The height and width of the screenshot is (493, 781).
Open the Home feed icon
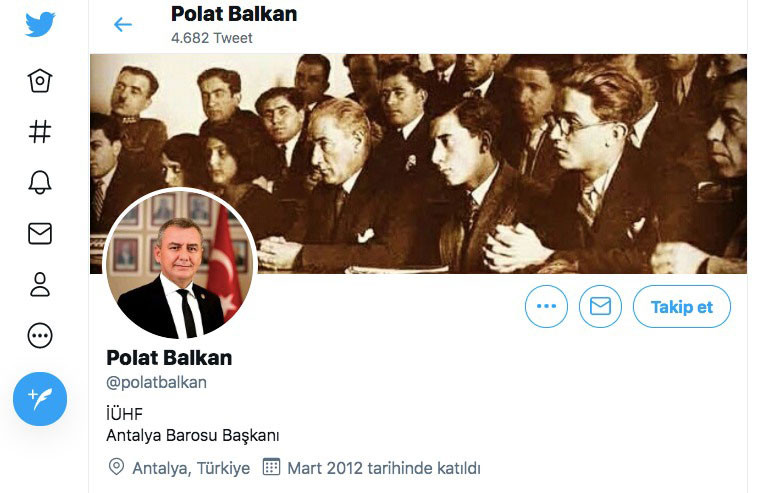click(x=40, y=80)
